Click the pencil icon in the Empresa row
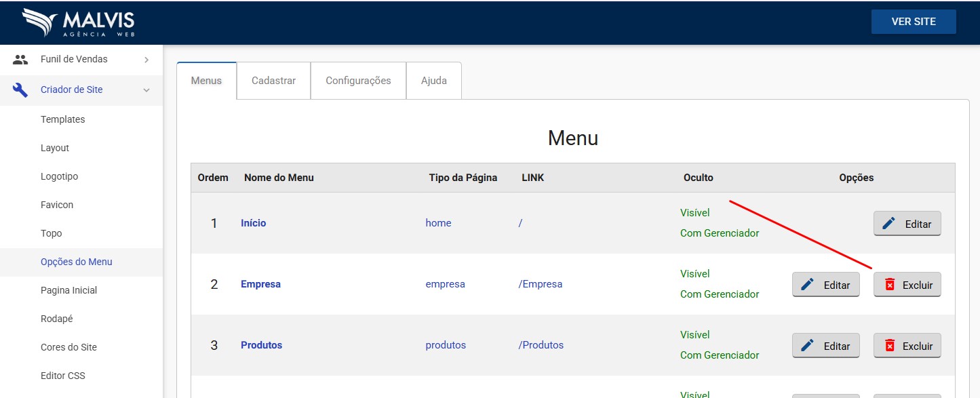Image resolution: width=980 pixels, height=398 pixels. [x=808, y=285]
